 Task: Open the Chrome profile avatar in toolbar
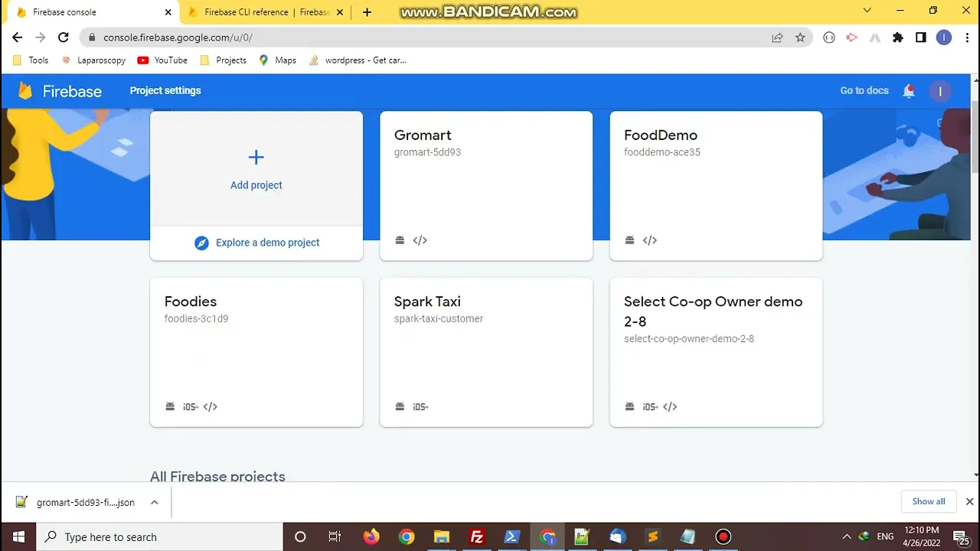pos(944,37)
